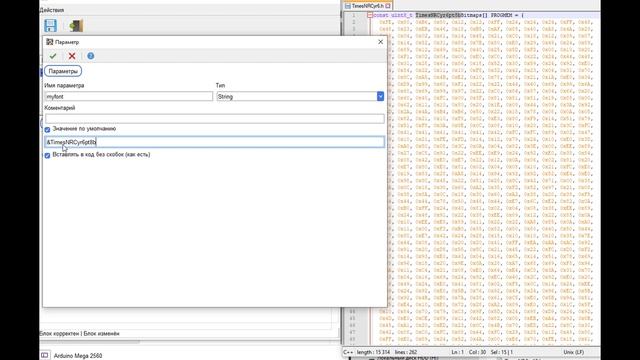Screen dimensions: 640x360
Task: Click the lines : 262 status entry
Action: point(406,352)
